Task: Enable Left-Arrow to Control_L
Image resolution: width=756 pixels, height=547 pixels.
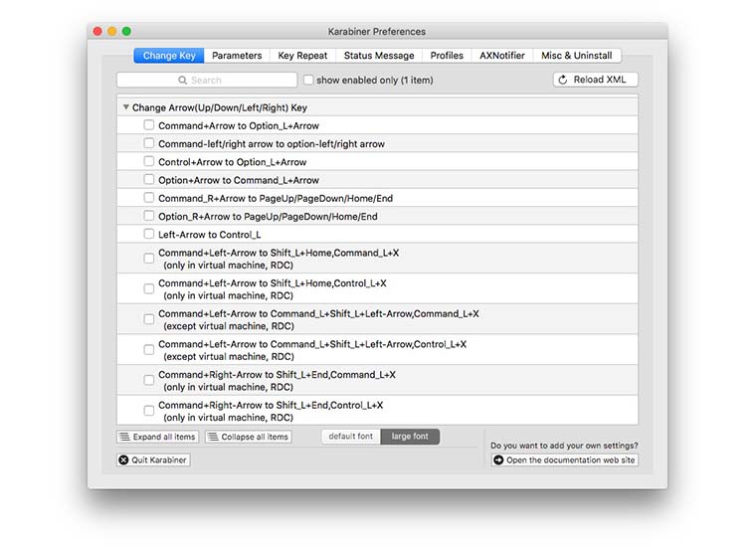Action: 149,234
